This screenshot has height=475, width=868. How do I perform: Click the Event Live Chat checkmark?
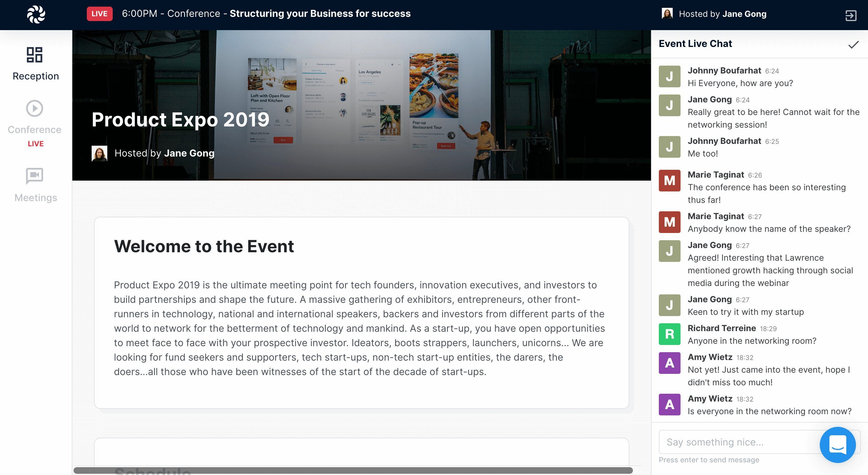[853, 45]
